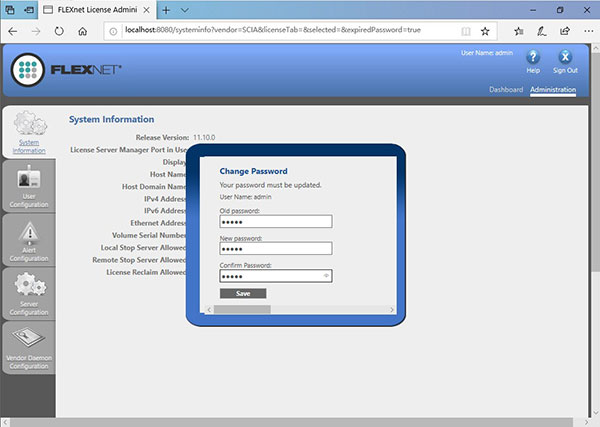Screen dimensions: 600x427
Task: Click the 'Host Domain Name' label
Action: 154,187
